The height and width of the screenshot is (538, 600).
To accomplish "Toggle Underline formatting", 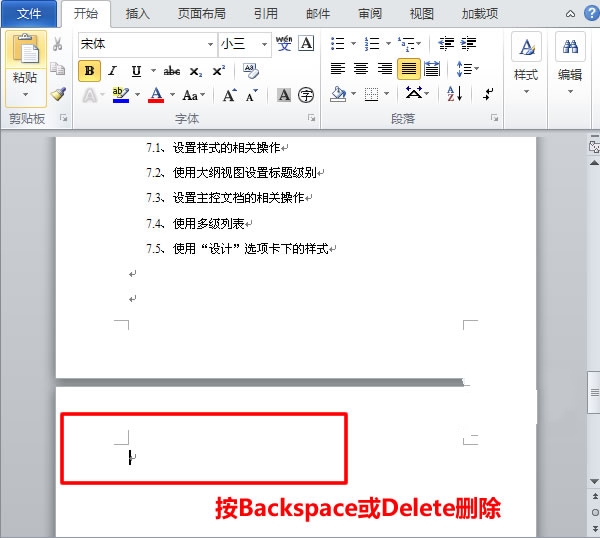I will click(136, 71).
